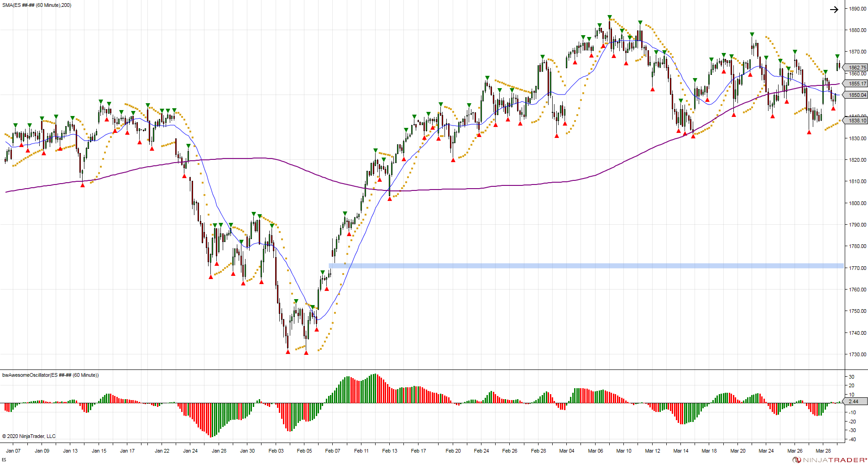
Task: Click the 1830.00 price axis label
Action: [x=858, y=138]
